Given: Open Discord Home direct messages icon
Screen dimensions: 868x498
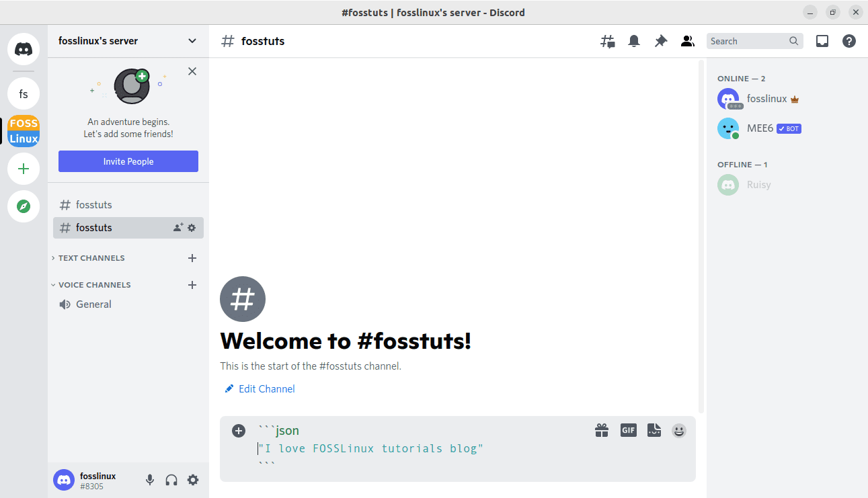Looking at the screenshot, I should (24, 49).
